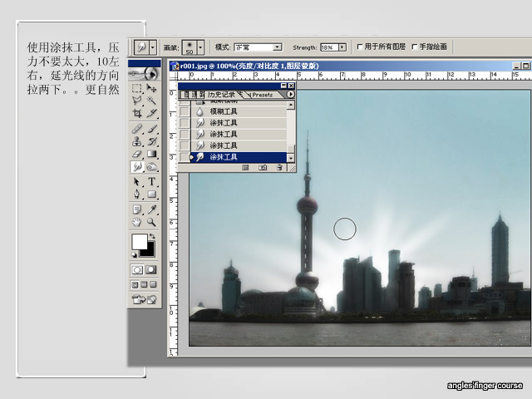Switch to Quick Mask mode
Viewport: 532px width, 399px height.
coord(151,269)
